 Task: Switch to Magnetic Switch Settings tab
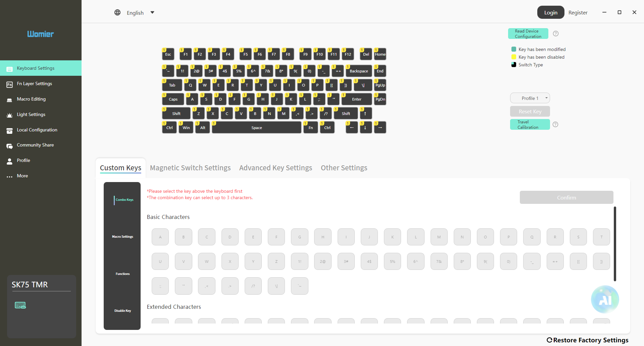pos(190,168)
